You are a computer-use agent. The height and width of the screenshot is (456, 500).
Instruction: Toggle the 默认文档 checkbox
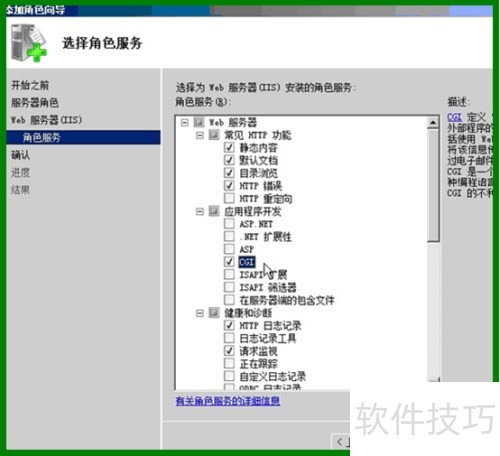[x=229, y=160]
